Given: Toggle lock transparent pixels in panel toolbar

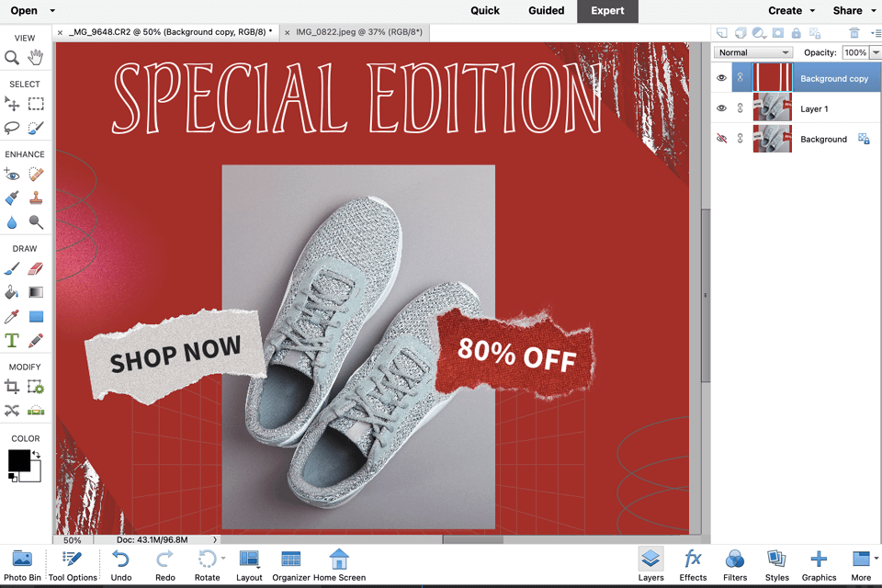Looking at the screenshot, I should pos(815,33).
